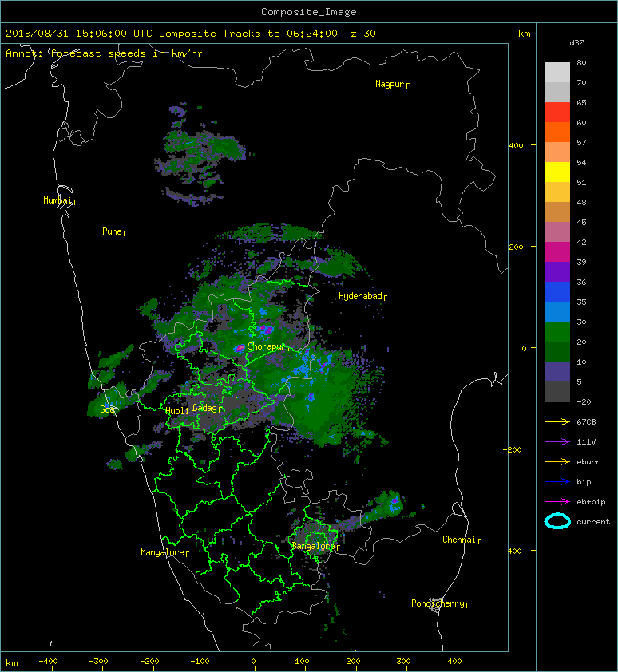Click the blue bip arrow legend icon
This screenshot has height=672, width=618.
tap(557, 482)
